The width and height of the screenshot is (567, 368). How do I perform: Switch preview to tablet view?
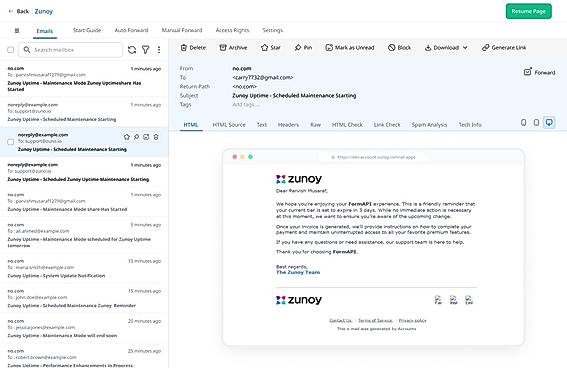[x=536, y=123]
